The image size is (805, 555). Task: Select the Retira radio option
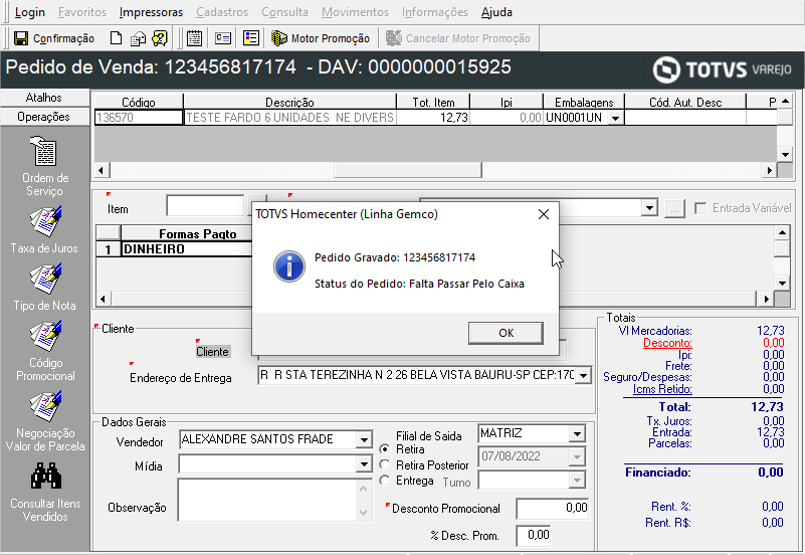pos(385,449)
